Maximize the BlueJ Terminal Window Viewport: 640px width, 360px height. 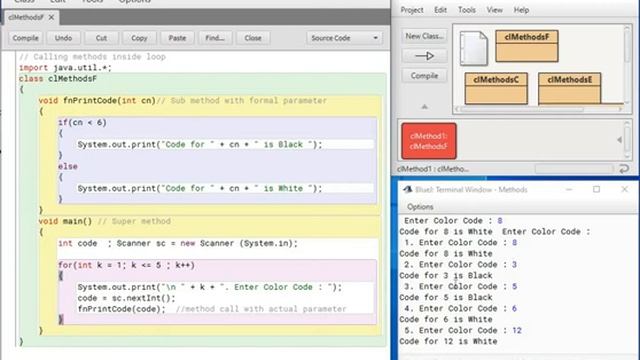[596, 189]
